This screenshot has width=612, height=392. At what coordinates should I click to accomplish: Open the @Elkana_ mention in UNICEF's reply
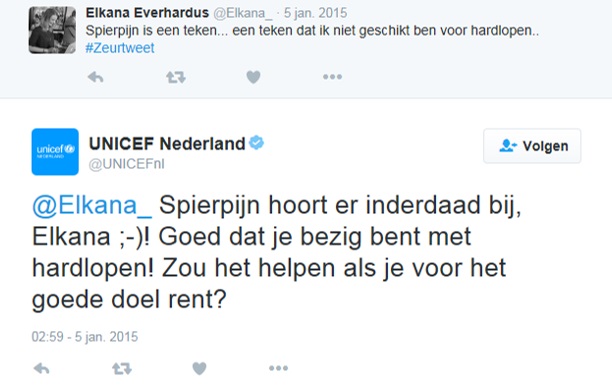click(x=92, y=205)
